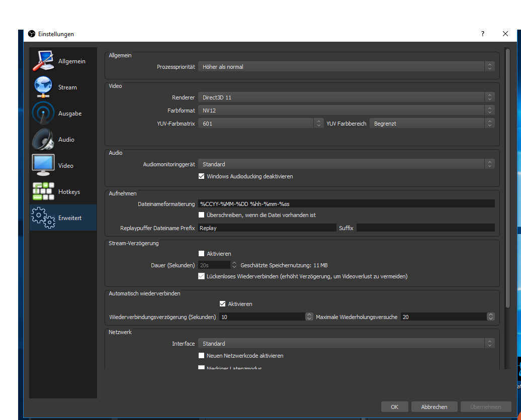Enable Neuen Netzwerkcode aktivieren checkbox
Image resolution: width=521 pixels, height=420 pixels.
point(202,356)
